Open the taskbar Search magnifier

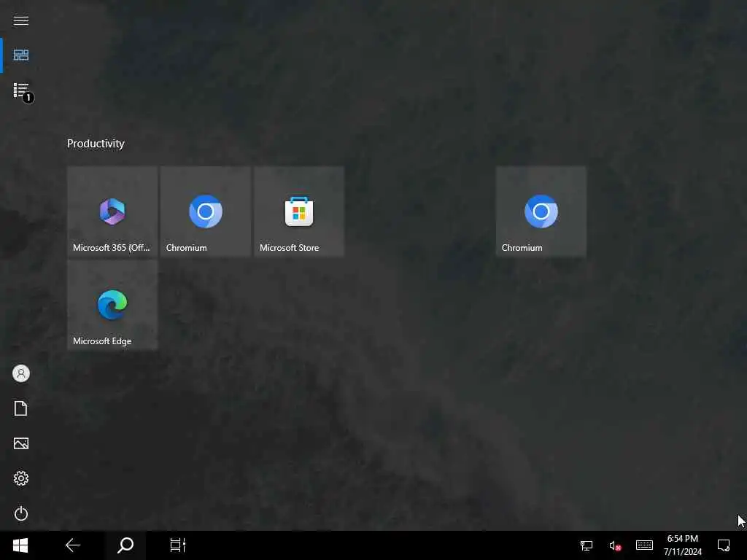125,545
